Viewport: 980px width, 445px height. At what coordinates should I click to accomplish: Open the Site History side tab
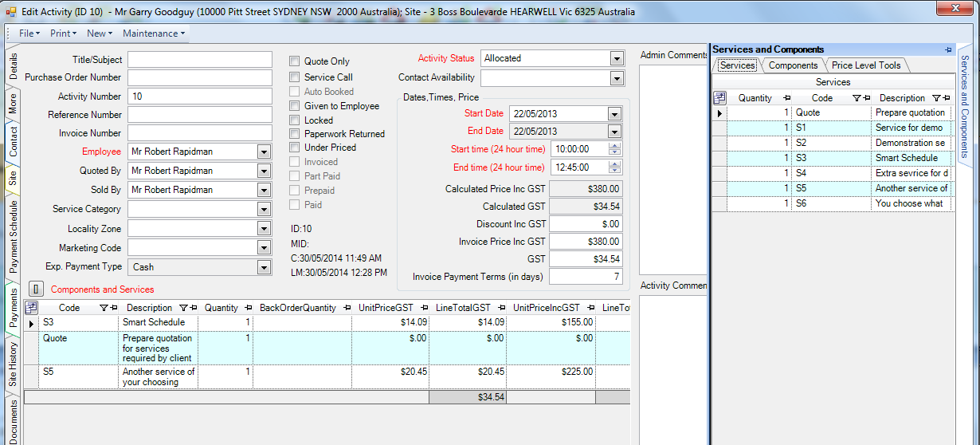tap(13, 364)
